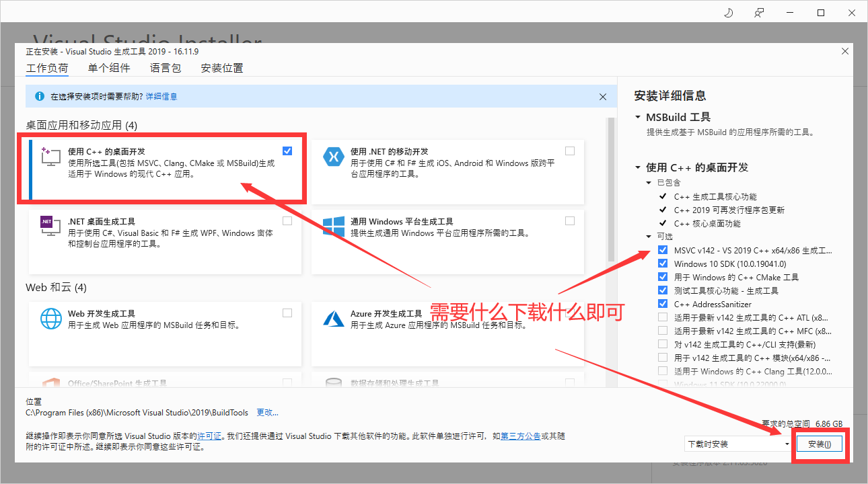Switch to the 工作负荷 tab

pos(47,69)
